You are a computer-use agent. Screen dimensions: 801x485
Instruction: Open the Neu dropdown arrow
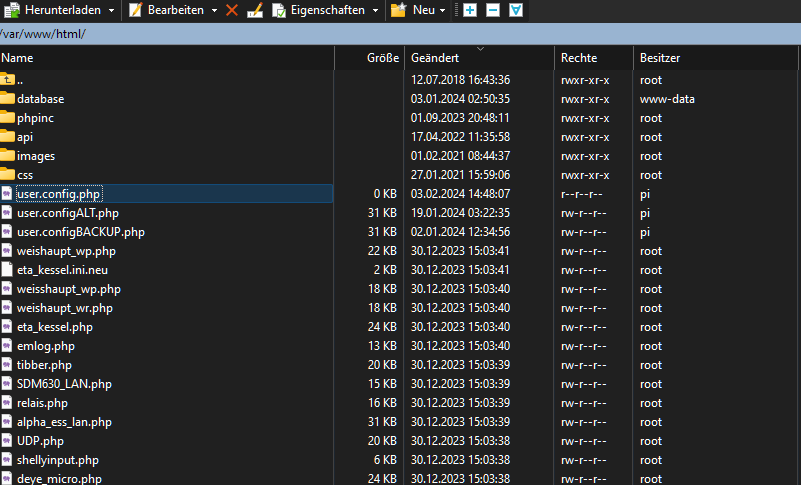(x=441, y=10)
